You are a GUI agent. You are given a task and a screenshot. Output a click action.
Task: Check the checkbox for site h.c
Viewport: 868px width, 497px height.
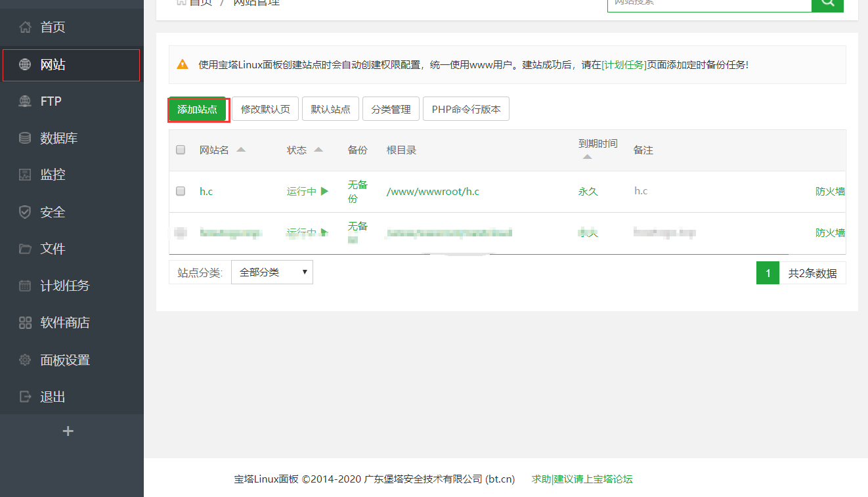tap(181, 190)
